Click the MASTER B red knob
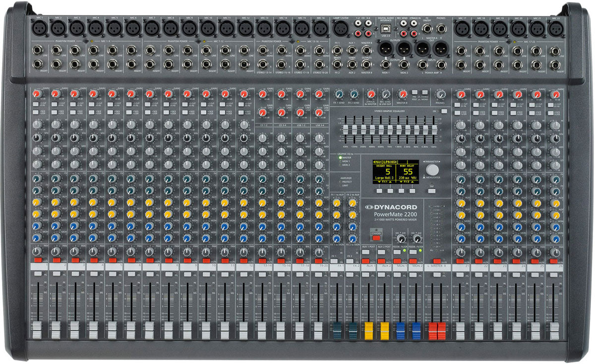595x364 pixels. tap(403, 94)
